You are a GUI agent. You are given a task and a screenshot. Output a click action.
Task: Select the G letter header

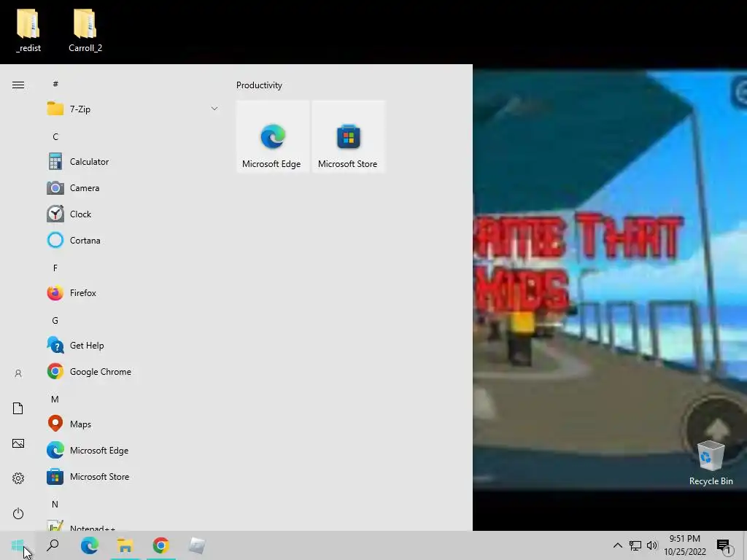[55, 321]
